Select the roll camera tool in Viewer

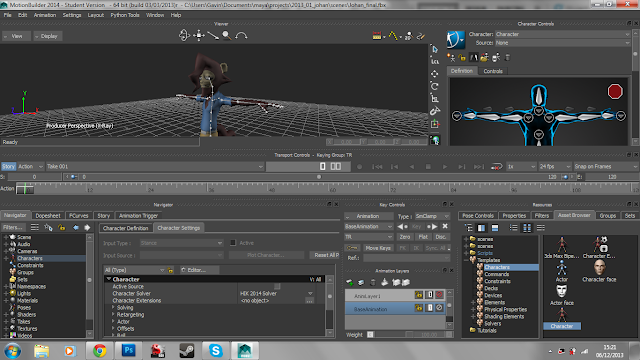(x=241, y=36)
